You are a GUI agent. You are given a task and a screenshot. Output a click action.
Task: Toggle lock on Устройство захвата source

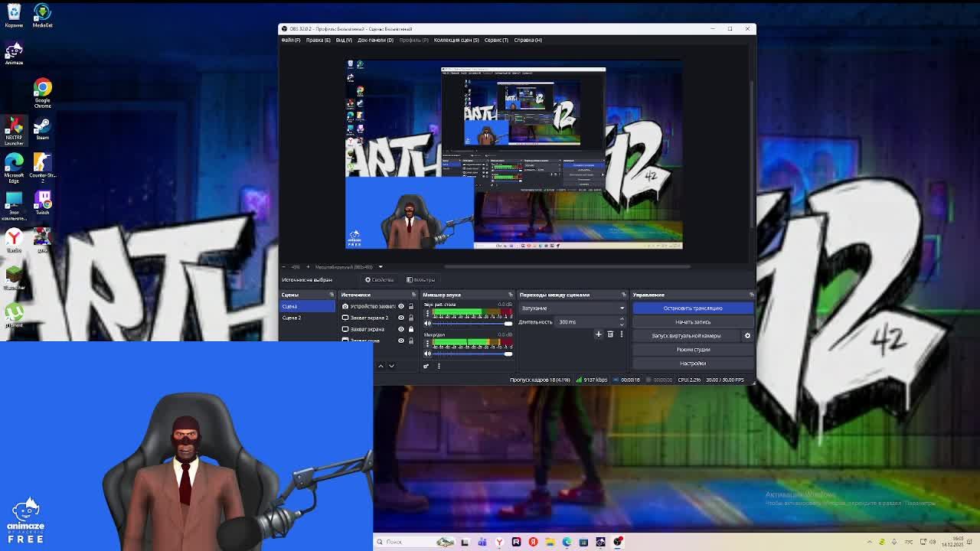point(410,306)
